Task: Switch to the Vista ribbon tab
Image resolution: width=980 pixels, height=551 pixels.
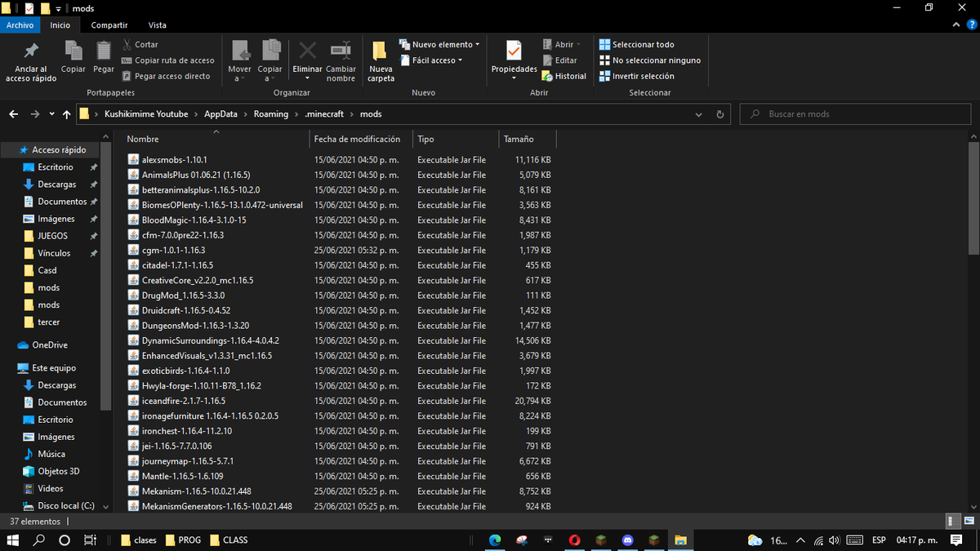Action: click(158, 25)
